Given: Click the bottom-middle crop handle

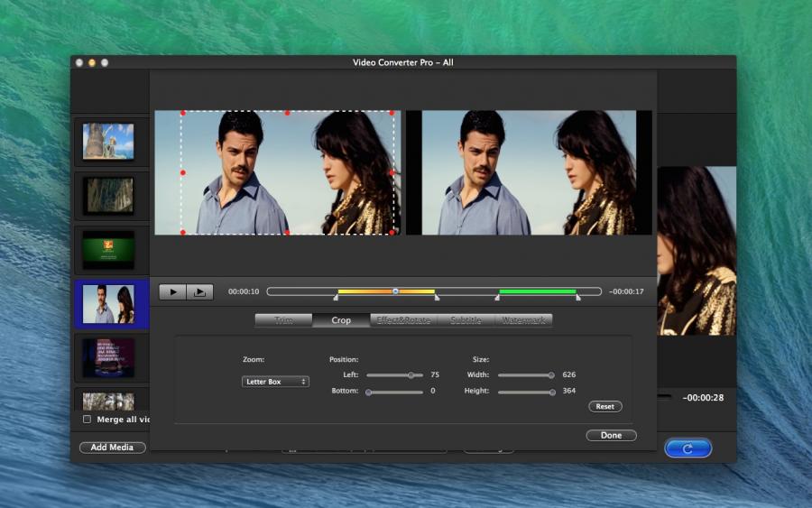Looking at the screenshot, I should tap(288, 233).
